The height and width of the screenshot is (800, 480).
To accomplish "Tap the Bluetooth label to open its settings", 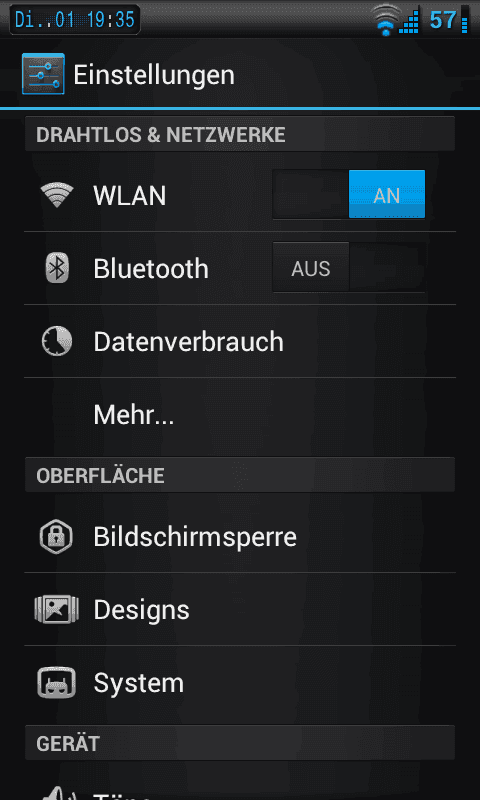I will 151,269.
